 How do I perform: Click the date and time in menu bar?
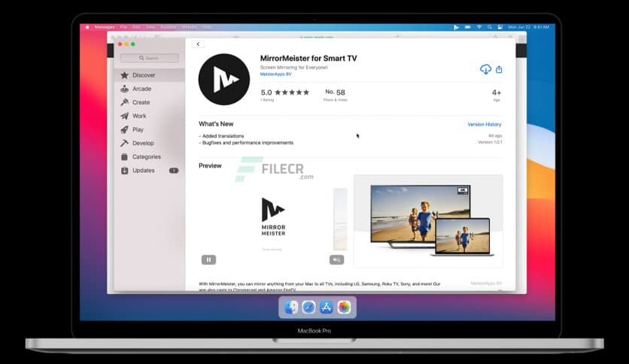pos(528,27)
